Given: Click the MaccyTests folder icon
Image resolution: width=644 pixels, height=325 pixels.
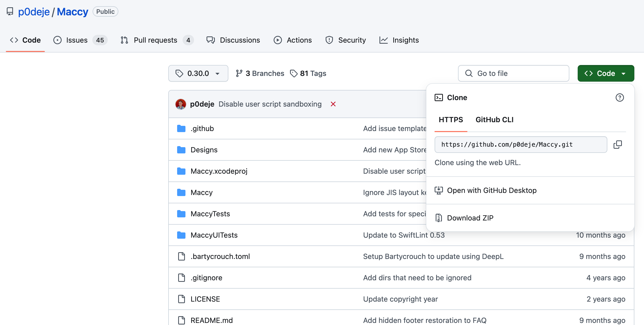Looking at the screenshot, I should [181, 214].
